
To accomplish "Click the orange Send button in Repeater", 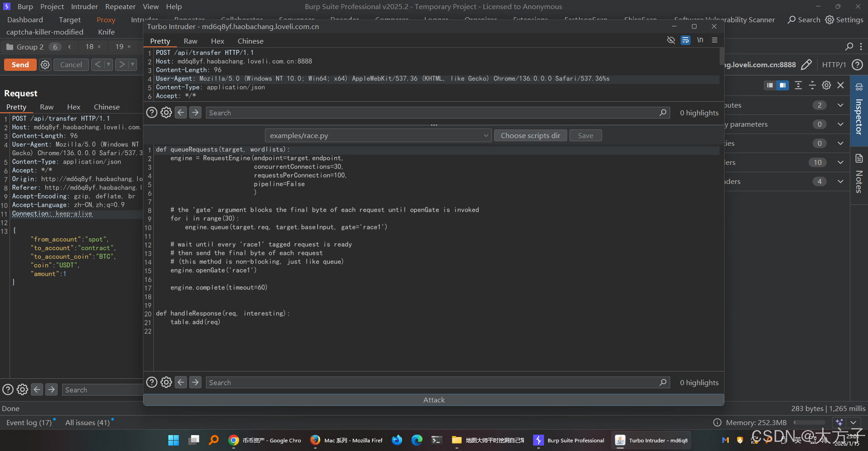I will (x=20, y=64).
